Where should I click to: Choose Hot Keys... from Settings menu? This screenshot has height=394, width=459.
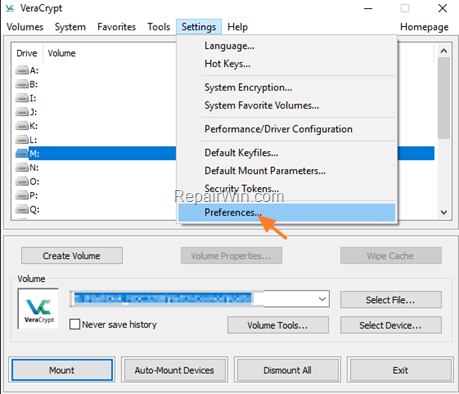(x=287, y=64)
